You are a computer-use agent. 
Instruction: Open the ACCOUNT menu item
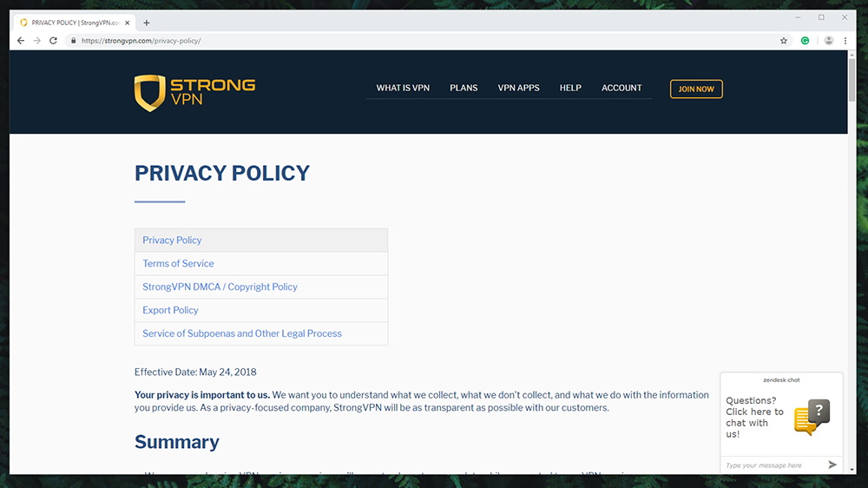click(621, 88)
